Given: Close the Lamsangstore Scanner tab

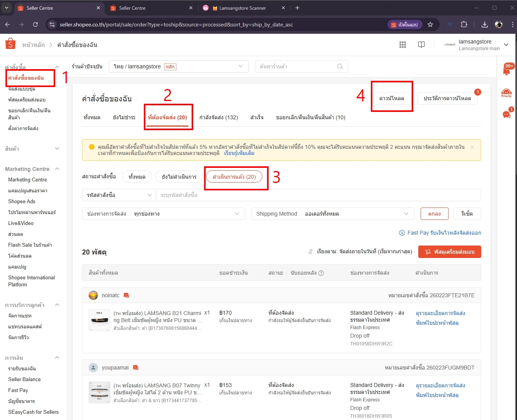Looking at the screenshot, I should (283, 8).
